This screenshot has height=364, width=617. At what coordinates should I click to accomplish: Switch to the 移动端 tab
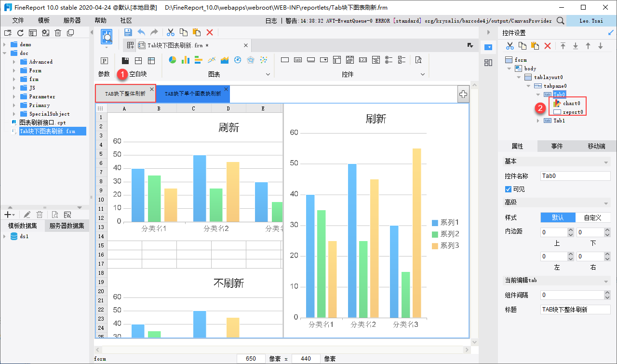(x=597, y=146)
